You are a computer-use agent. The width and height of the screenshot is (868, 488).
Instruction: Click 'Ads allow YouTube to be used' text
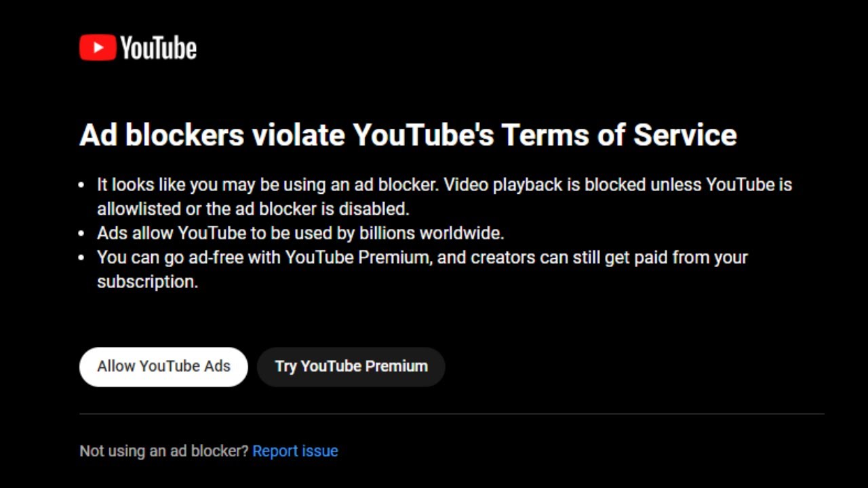[203, 234]
